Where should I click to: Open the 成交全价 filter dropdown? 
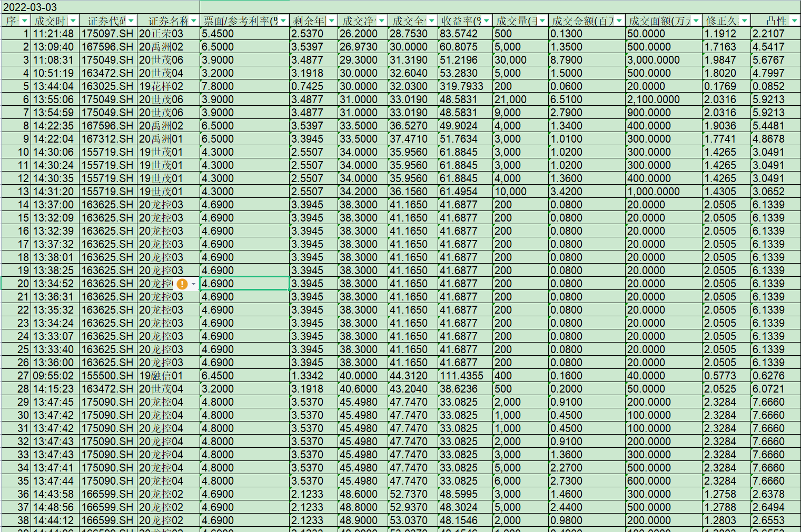pos(432,21)
